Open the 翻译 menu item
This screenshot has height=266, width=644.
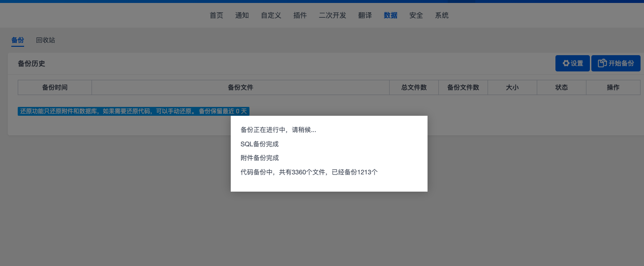click(365, 15)
